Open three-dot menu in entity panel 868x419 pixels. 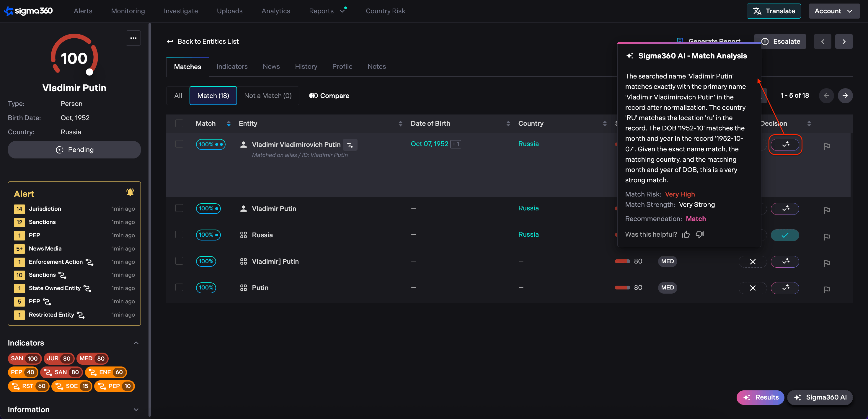[x=133, y=38]
